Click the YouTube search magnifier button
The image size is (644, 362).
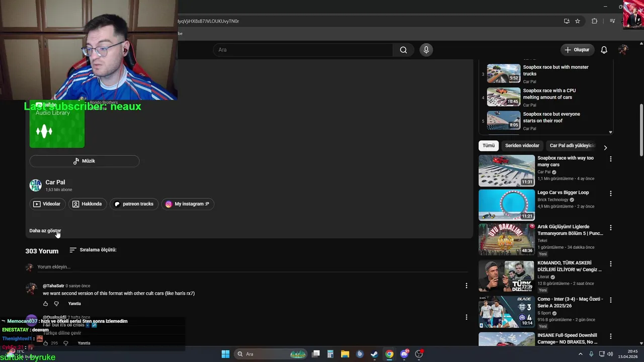tap(404, 50)
